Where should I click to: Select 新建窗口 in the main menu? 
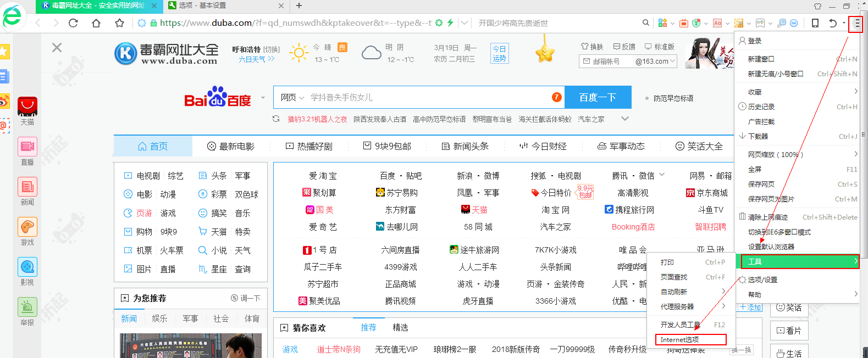click(x=798, y=59)
